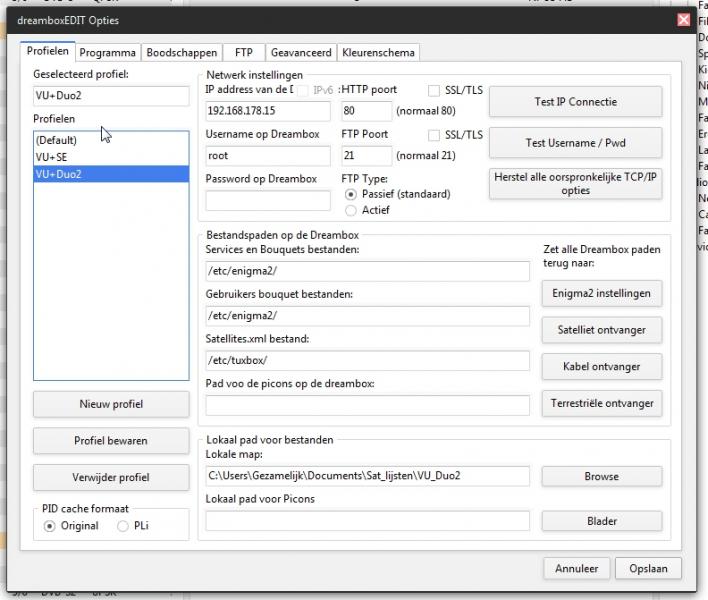Open the Kleurenschema tab
The width and height of the screenshot is (708, 600).
378,52
